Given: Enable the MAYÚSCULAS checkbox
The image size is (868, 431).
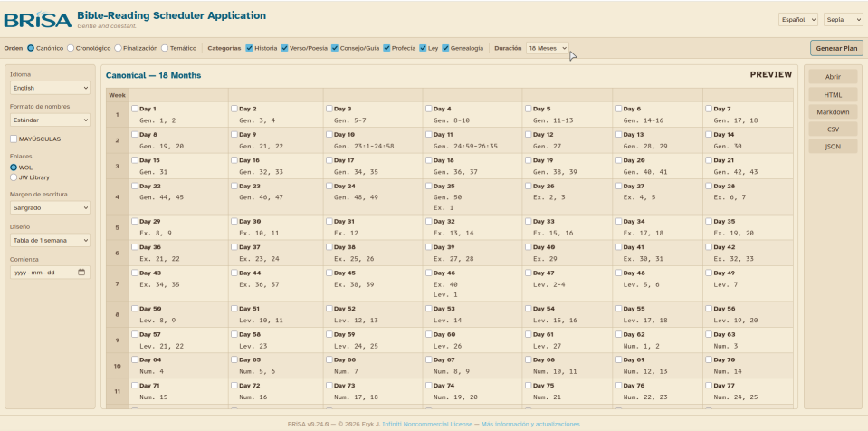Looking at the screenshot, I should pyautogui.click(x=14, y=139).
